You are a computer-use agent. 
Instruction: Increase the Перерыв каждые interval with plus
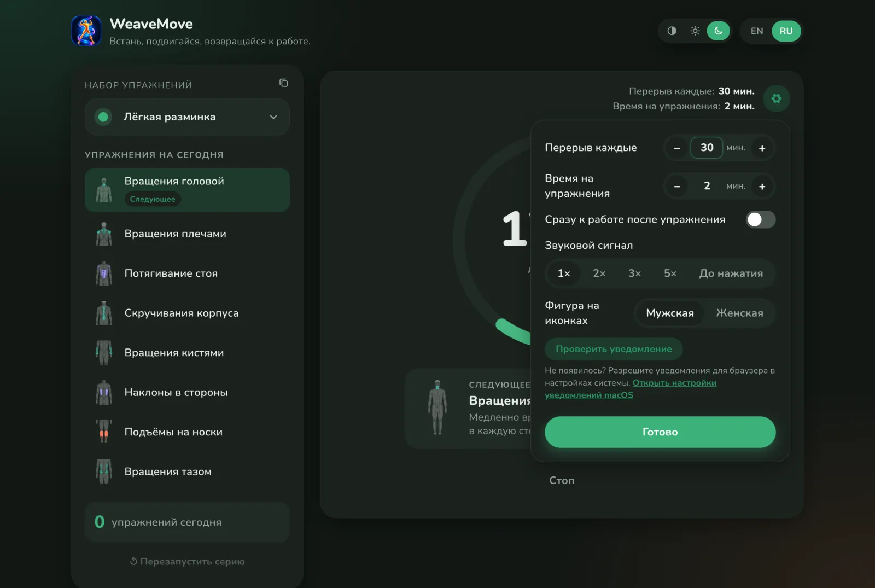(x=762, y=148)
